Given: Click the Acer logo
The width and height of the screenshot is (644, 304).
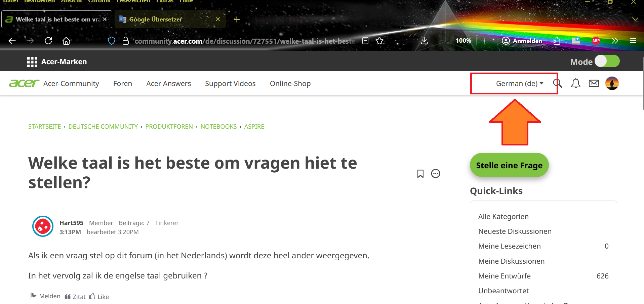Looking at the screenshot, I should (24, 83).
